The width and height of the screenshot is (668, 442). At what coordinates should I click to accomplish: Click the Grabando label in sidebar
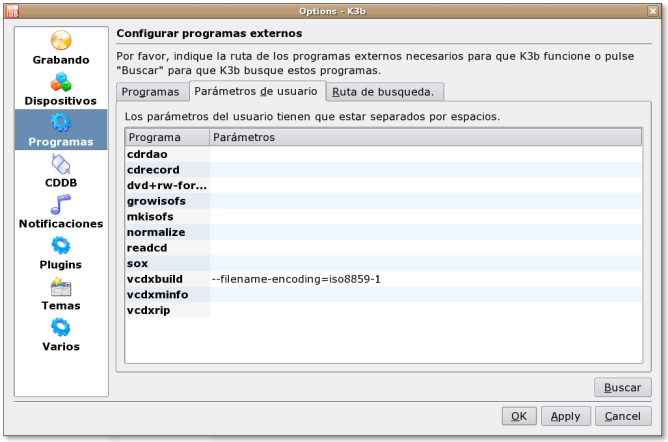click(x=61, y=60)
